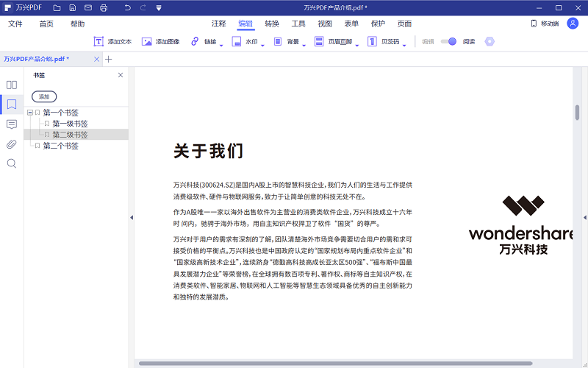
Task: Click the 添加文本 (Add Text) tool
Action: [x=112, y=42]
